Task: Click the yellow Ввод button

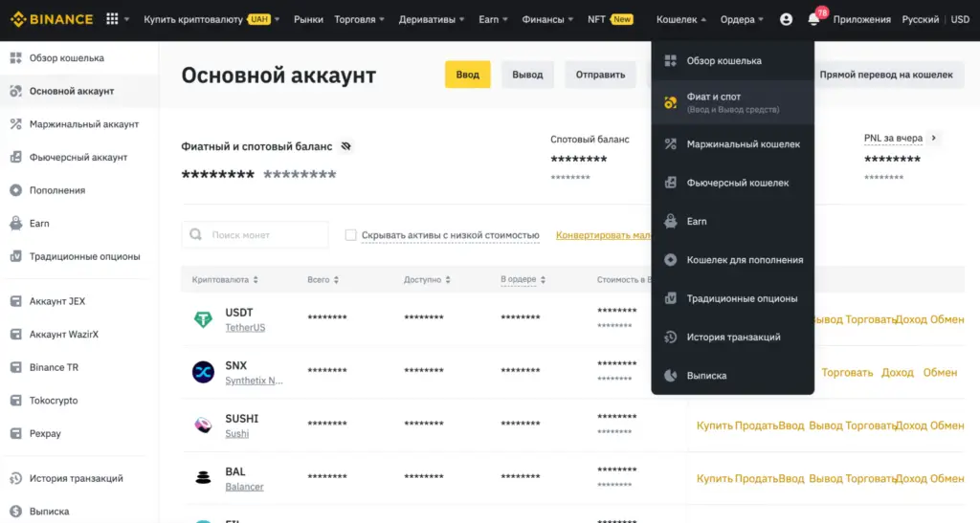Action: 467,75
